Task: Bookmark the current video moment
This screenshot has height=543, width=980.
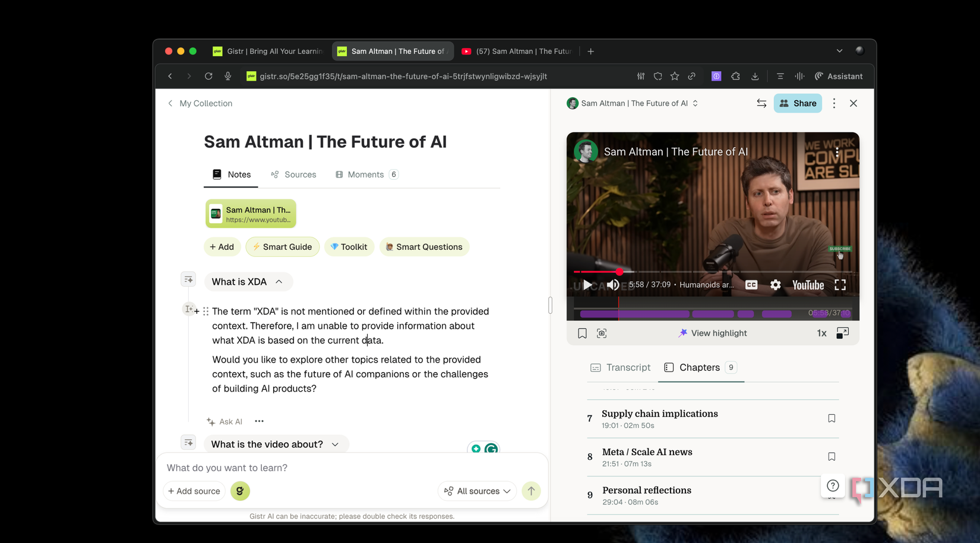Action: (x=582, y=333)
